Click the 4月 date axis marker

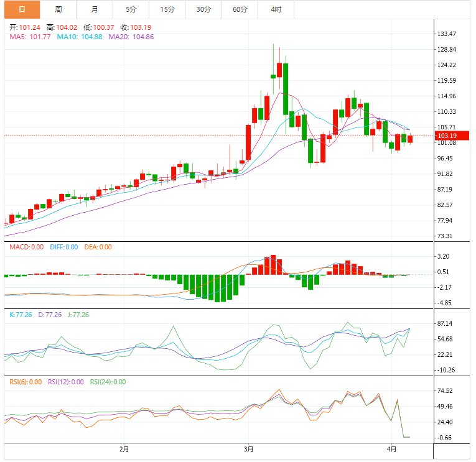[x=391, y=449]
